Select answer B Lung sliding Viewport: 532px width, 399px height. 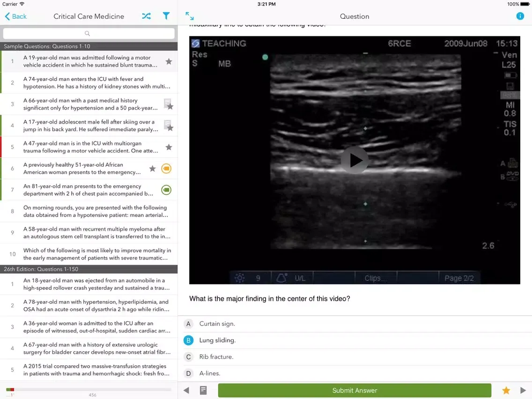click(355, 340)
